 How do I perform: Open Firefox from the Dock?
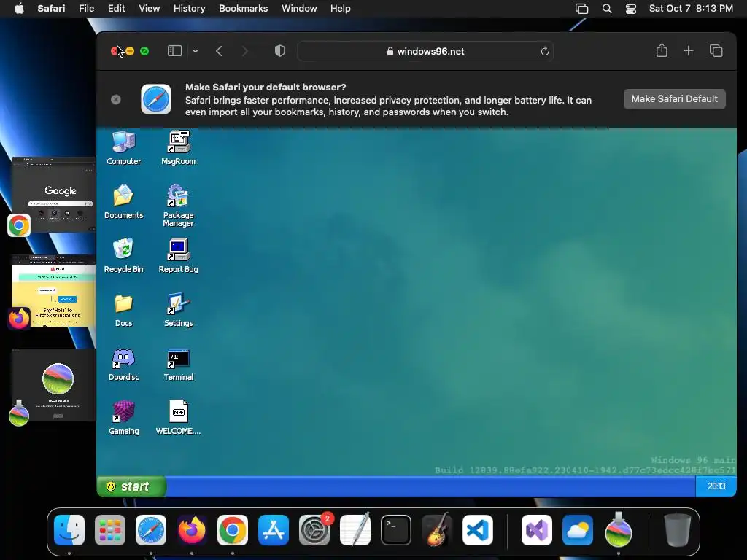[192, 530]
